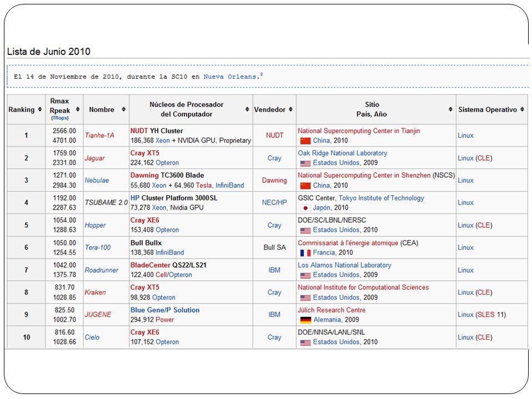
Task: Click US flag in Kraken row
Action: (305, 298)
